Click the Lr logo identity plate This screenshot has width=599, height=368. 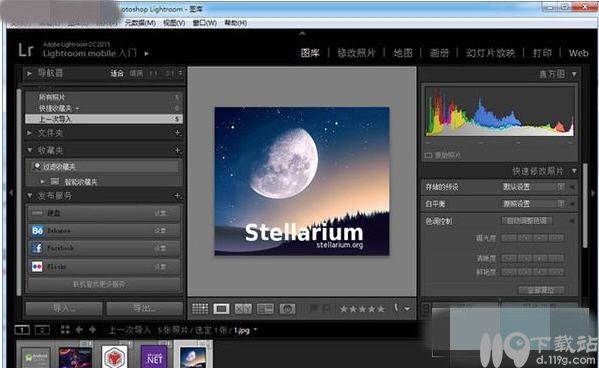pos(26,50)
